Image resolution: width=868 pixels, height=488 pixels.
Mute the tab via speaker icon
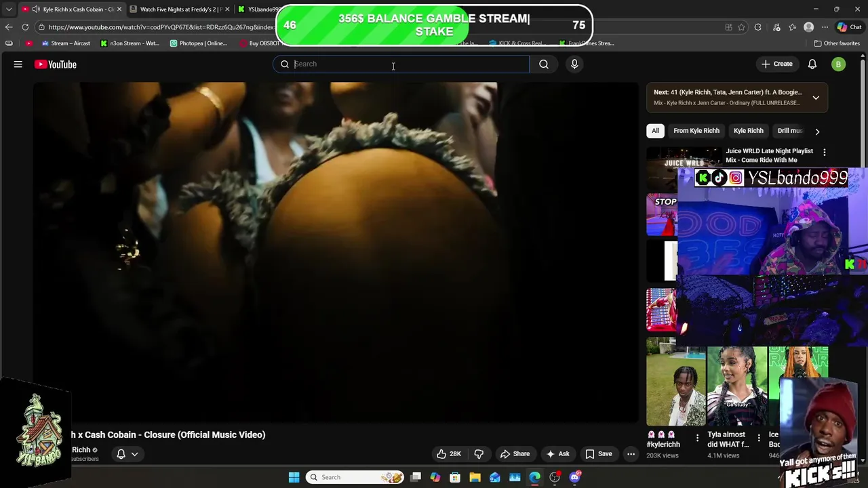tap(35, 9)
